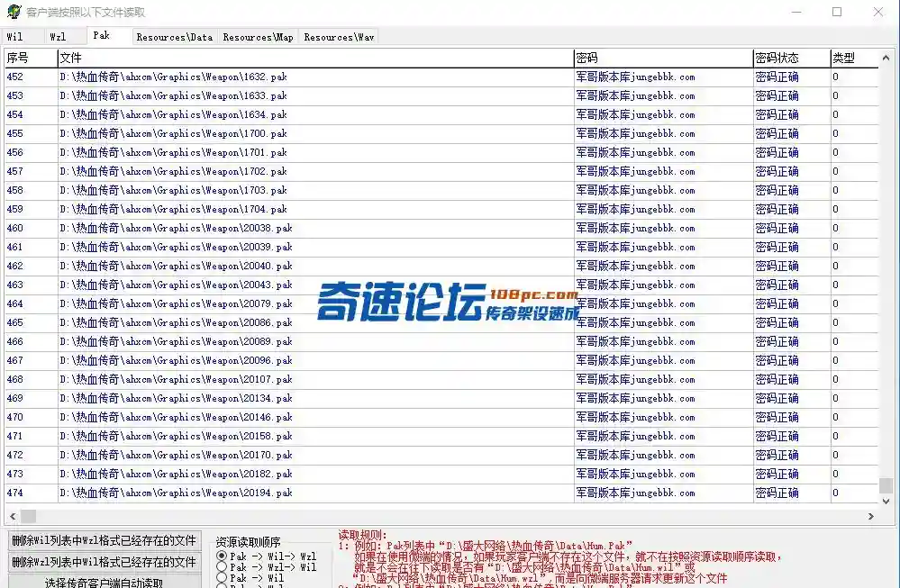Image resolution: width=900 pixels, height=588 pixels.
Task: Click the horizontal scrollbar left arrow
Action: [x=13, y=516]
